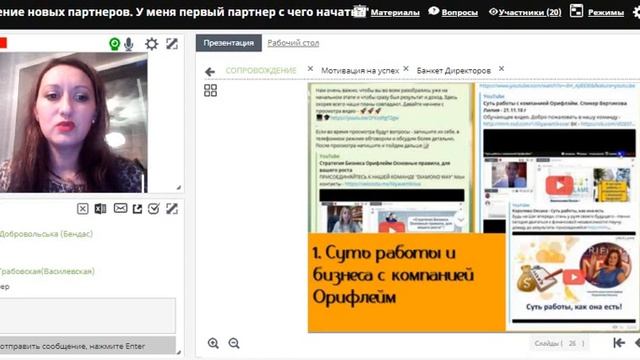640x360 pixels.
Task: Click the Режимы layout icon
Action: [576, 11]
